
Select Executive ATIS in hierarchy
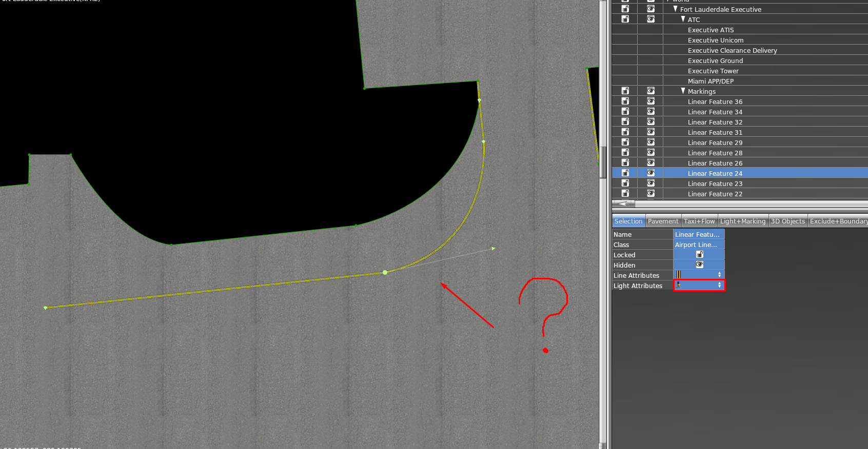pos(711,30)
